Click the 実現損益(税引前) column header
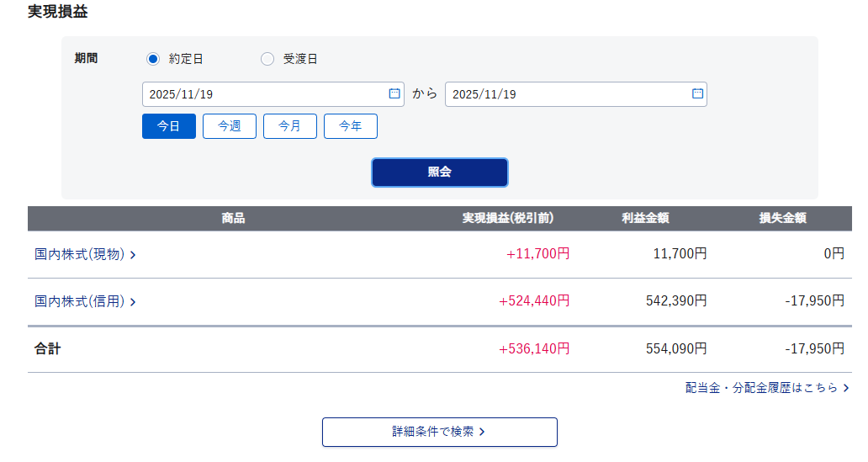 tap(508, 219)
